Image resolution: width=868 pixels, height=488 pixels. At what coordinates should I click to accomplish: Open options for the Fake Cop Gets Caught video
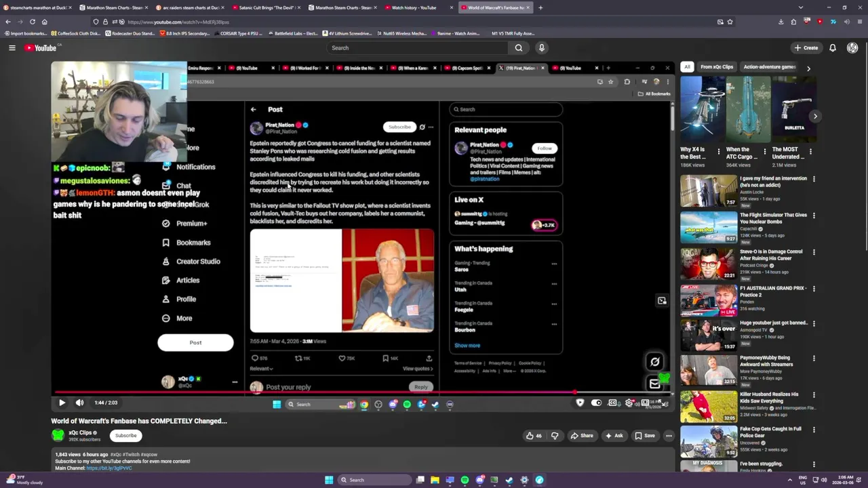tap(814, 429)
